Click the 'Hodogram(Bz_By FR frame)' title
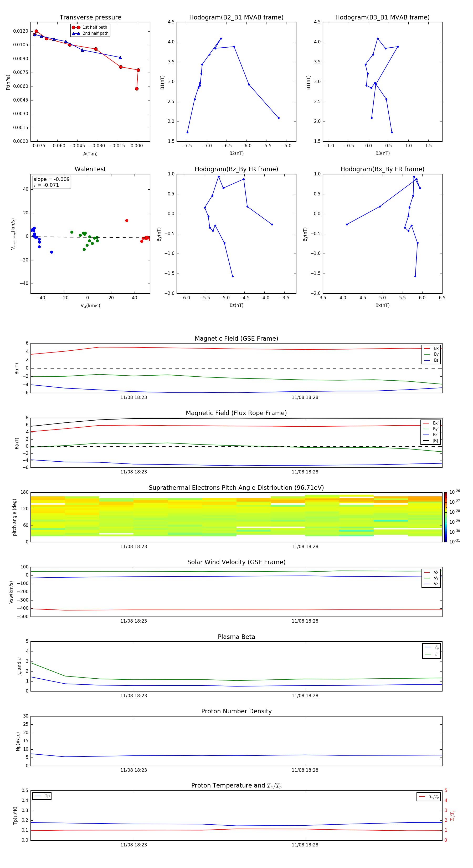 236,169
